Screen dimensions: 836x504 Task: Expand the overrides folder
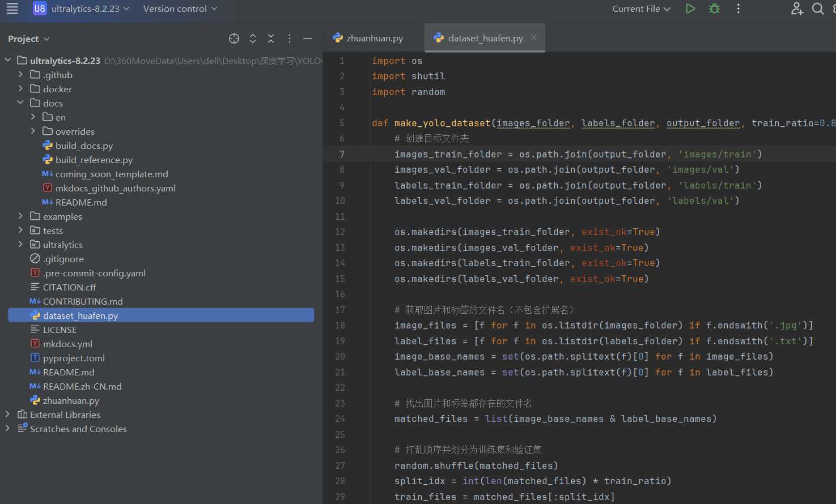tap(33, 131)
